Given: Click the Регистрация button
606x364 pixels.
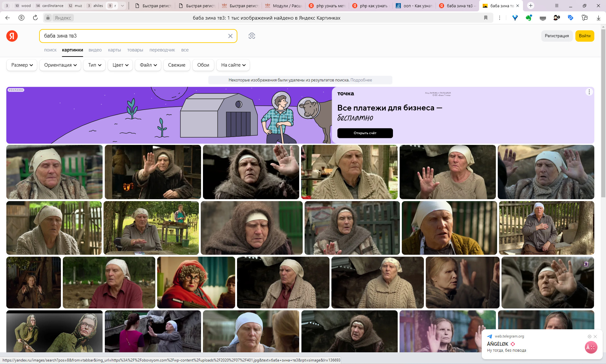Looking at the screenshot, I should [x=557, y=36].
